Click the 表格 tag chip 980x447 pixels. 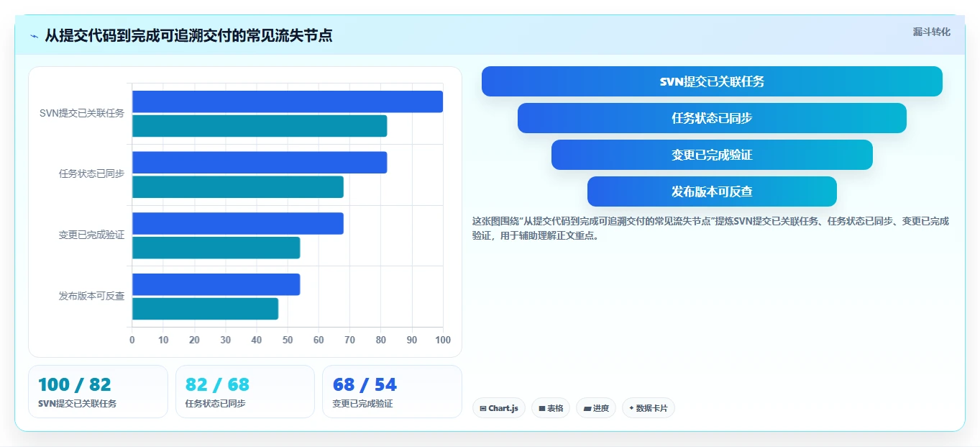coord(551,408)
